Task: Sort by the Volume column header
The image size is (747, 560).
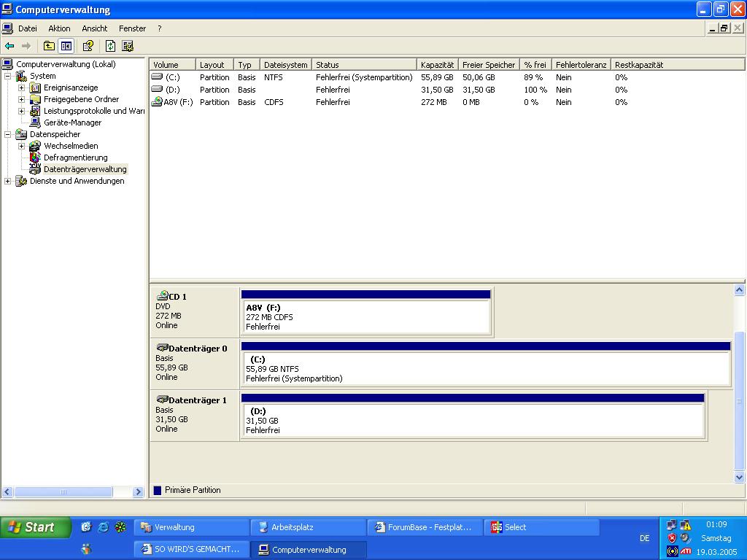Action: (172, 65)
